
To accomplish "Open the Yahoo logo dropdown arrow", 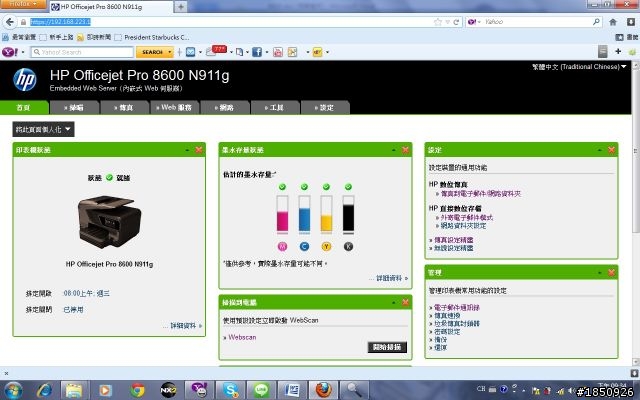I will click(x=23, y=52).
